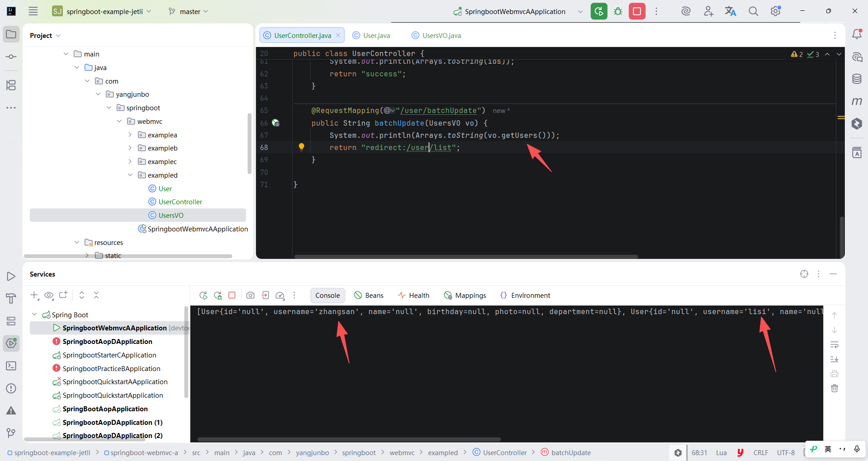Rerun SpringbootWebmvcAApplication with green run icon
This screenshot has width=868, height=461.
pos(599,11)
